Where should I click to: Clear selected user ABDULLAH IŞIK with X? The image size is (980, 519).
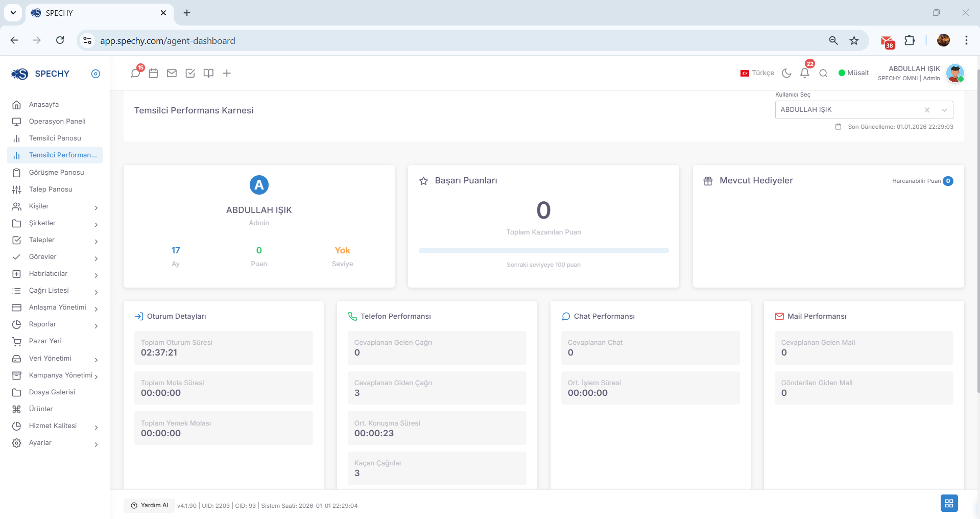(x=927, y=110)
